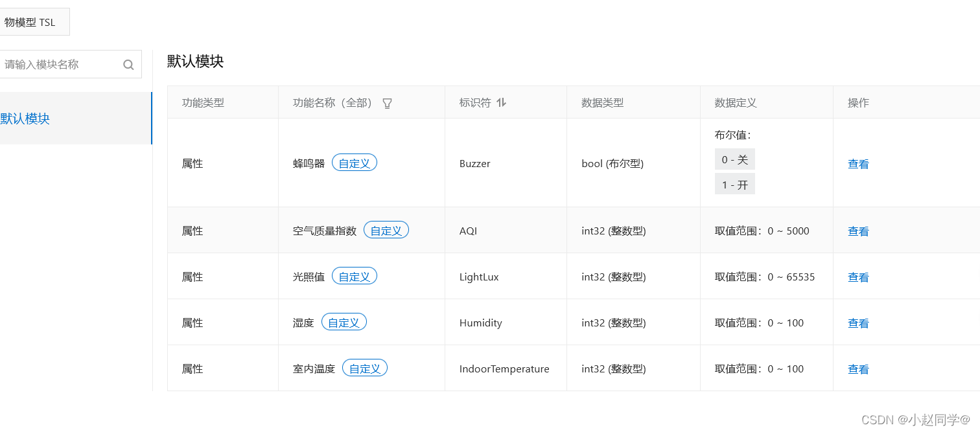The image size is (980, 432).
Task: Click the search magnifier icon
Action: coord(128,64)
